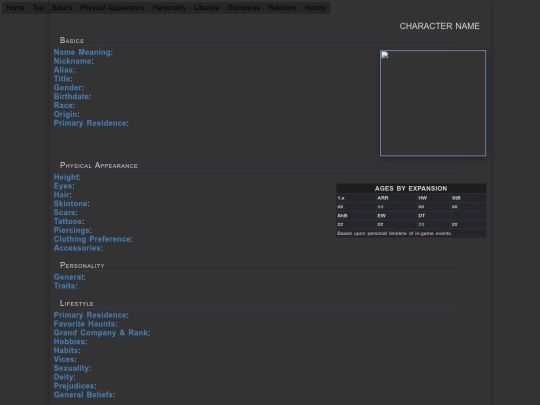
Task: Go to Physical Appearance nav link
Action: point(112,8)
